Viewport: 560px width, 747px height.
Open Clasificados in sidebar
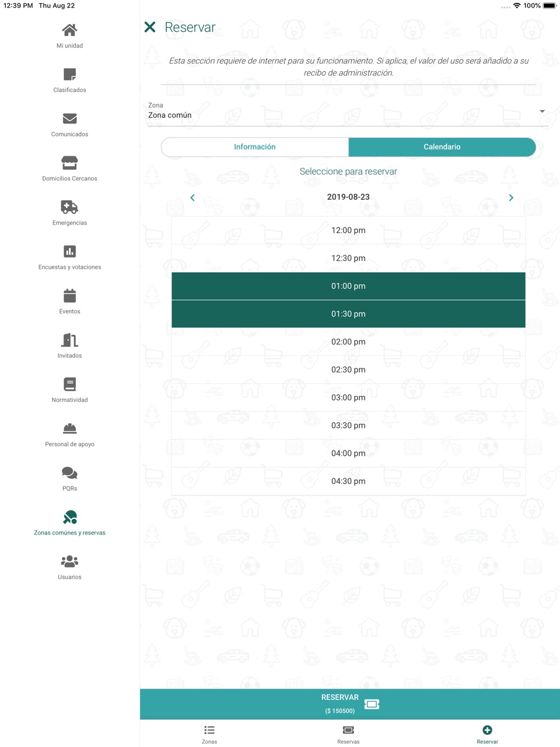69,80
